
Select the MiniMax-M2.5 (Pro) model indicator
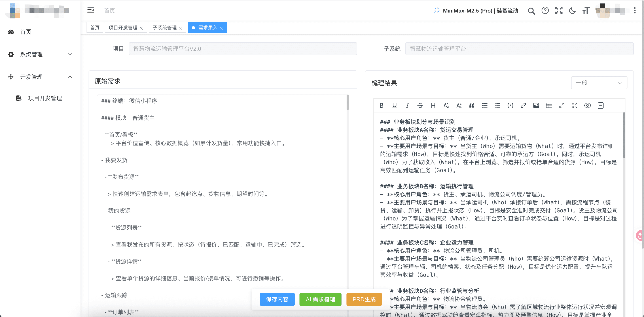click(476, 11)
